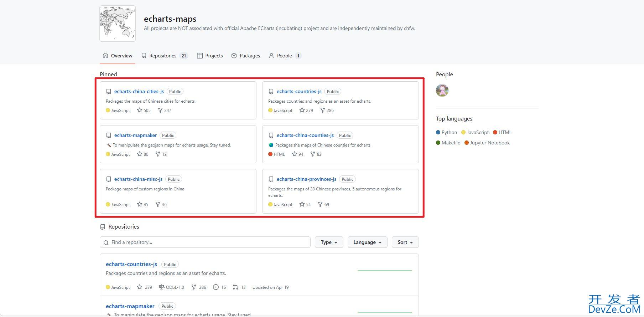Viewport: 644px width, 317px height.
Task: Open echarts-china-misc-js repository
Action: click(x=138, y=179)
